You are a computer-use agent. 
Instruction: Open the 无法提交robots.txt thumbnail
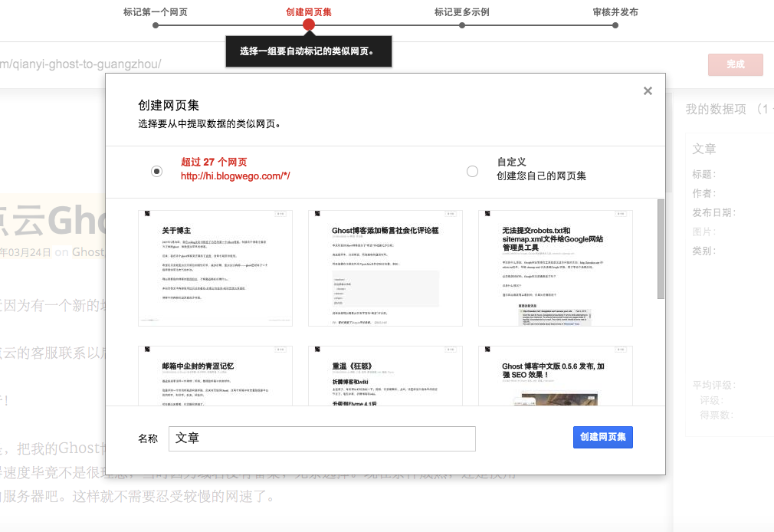556,268
